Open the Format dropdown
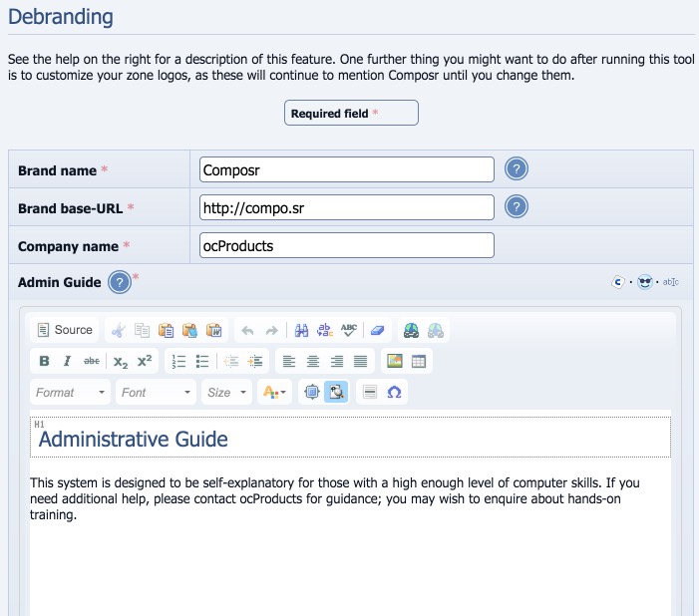 [70, 393]
